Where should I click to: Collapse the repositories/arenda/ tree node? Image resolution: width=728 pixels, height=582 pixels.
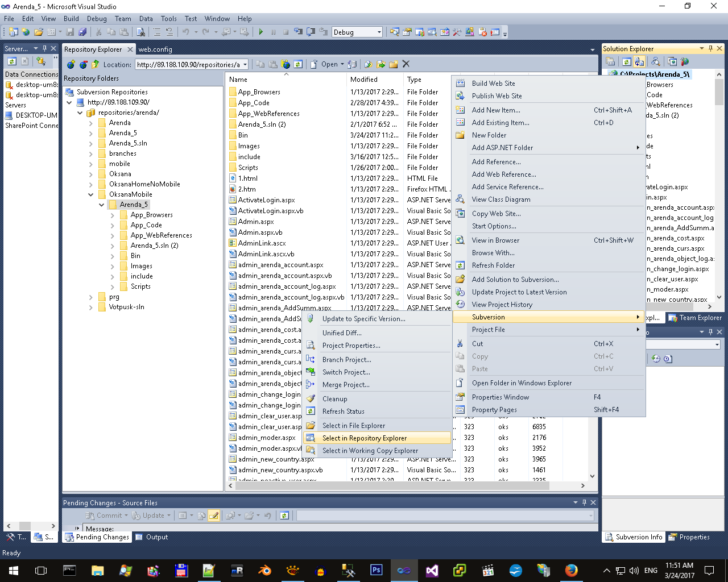click(80, 113)
